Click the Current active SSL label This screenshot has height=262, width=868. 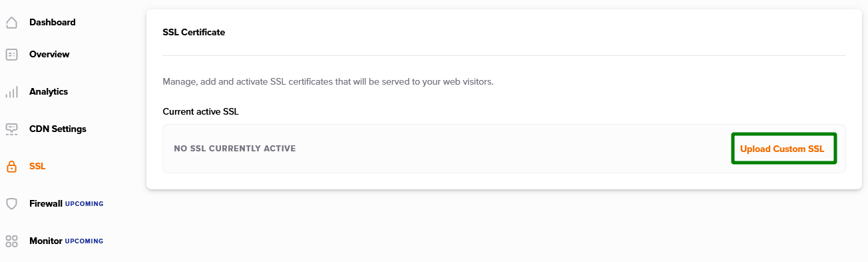(200, 111)
